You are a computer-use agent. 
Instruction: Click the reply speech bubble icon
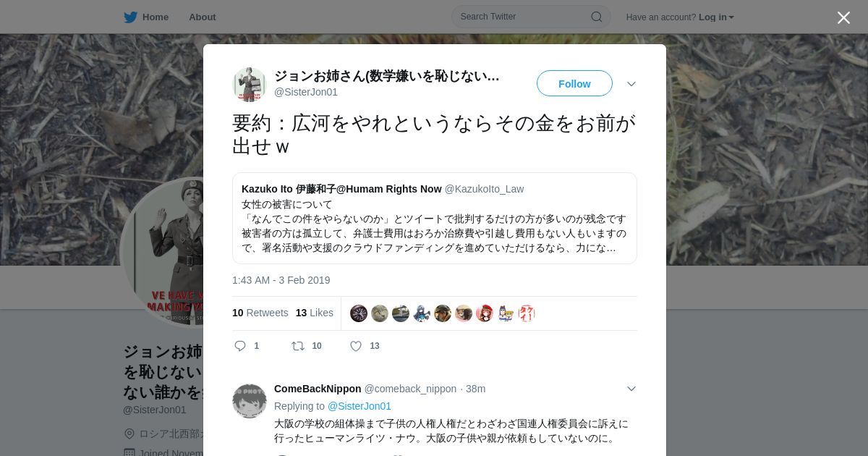[240, 346]
